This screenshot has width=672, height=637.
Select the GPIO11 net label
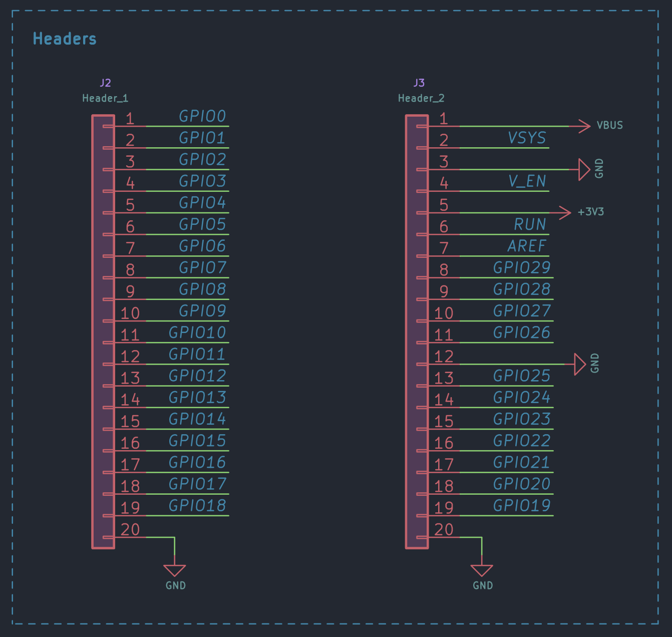197,354
